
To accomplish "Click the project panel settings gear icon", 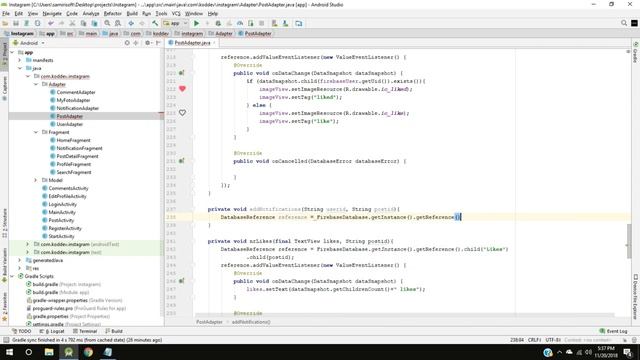I will (x=147, y=43).
